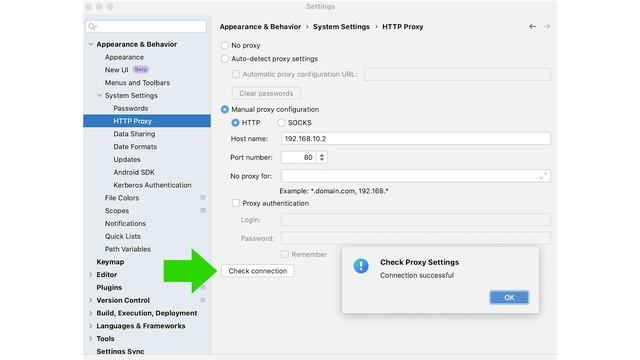This screenshot has width=640, height=360.
Task: Open Passwords settings page
Action: click(x=131, y=108)
